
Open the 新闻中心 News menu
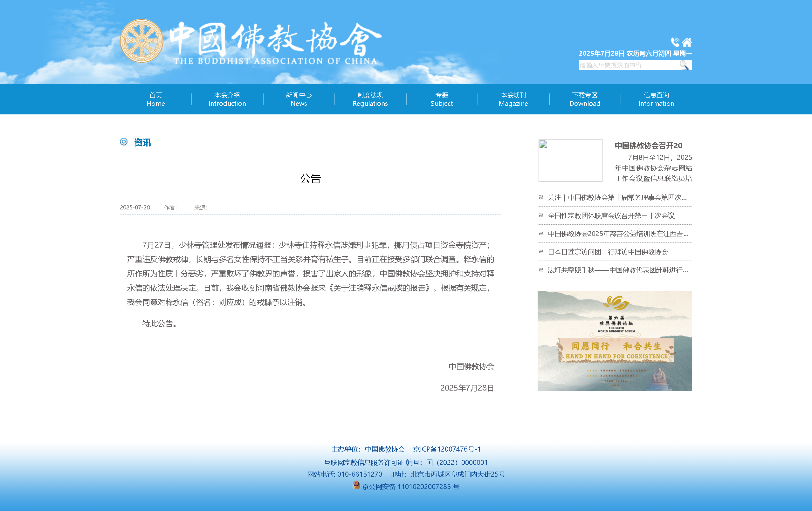point(299,99)
